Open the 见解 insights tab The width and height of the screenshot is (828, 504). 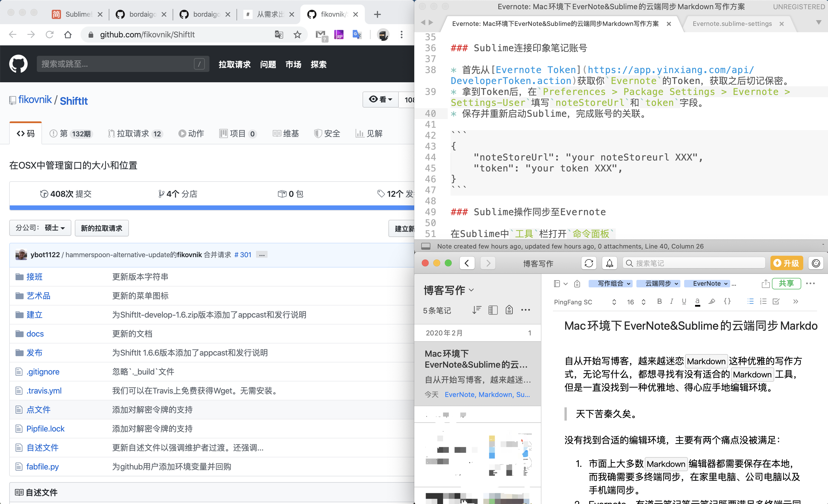[x=369, y=134]
